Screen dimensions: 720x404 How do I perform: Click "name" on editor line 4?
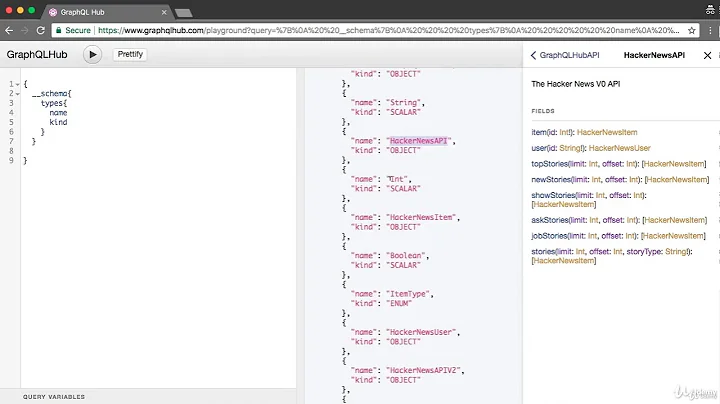tap(58, 113)
